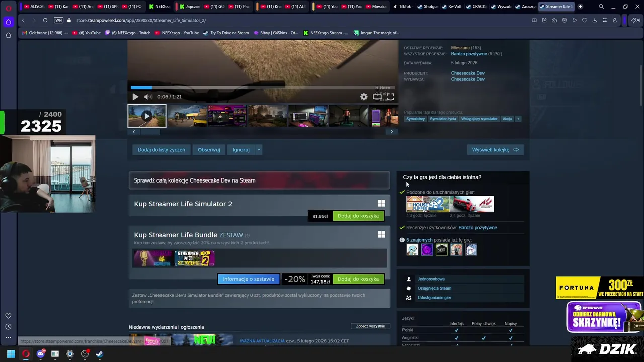Open the Symulator życia tag
644x362 pixels.
click(443, 119)
